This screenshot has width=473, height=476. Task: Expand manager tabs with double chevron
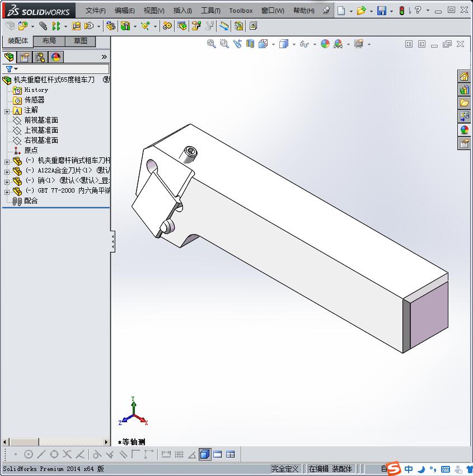coord(104,57)
